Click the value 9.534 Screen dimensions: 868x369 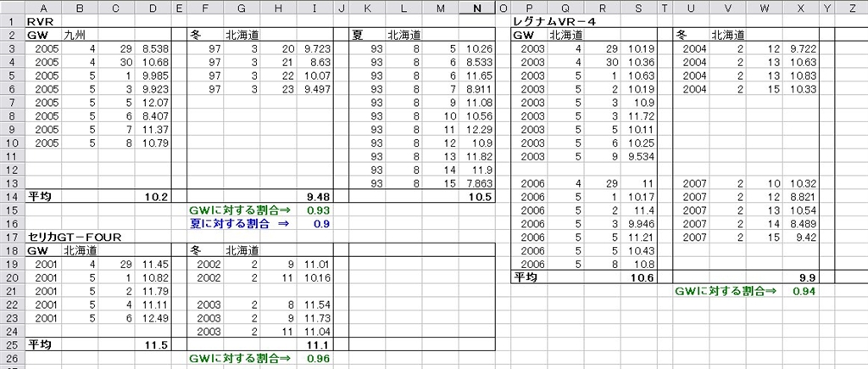tap(641, 156)
